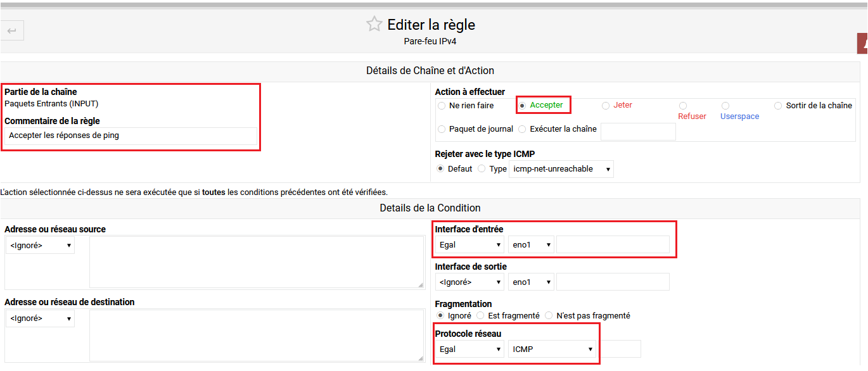Screen dimensions: 868x371
Task: Select "Est fragmenté" fragmentation option
Action: pyautogui.click(x=480, y=315)
